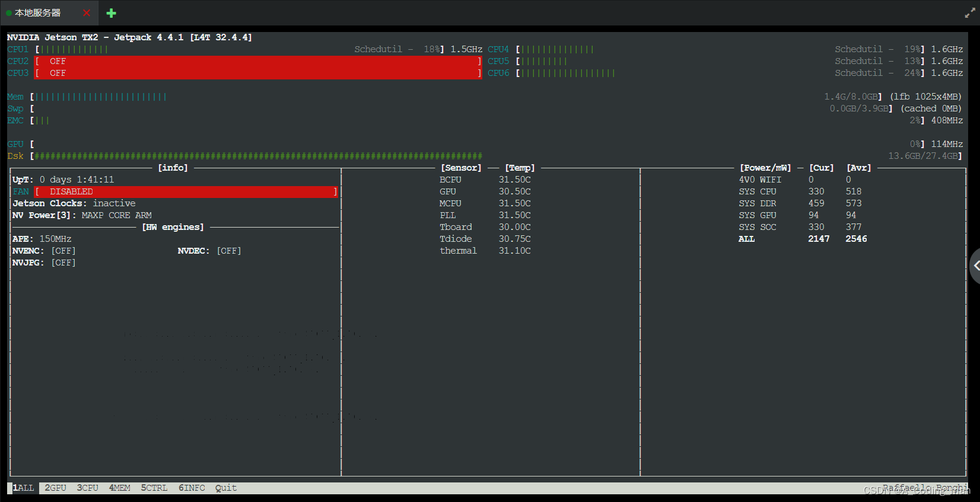Click the NVJPG: [OFF] entry
This screenshot has width=980, height=502.
[44, 263]
